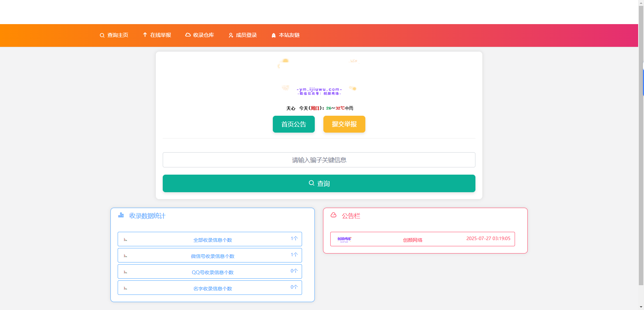Viewport: 644px width, 310px height.
Task: Click the announcement timestamp 2025-07-27 03:19:05
Action: pyautogui.click(x=488, y=238)
